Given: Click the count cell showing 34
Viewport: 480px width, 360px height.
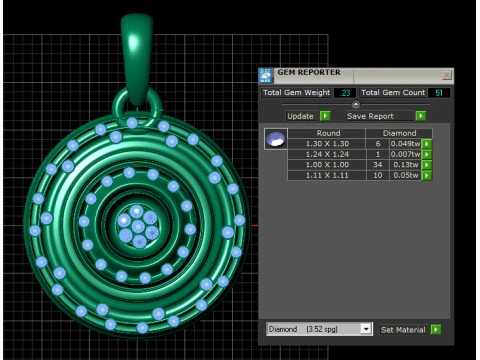Looking at the screenshot, I should (378, 165).
